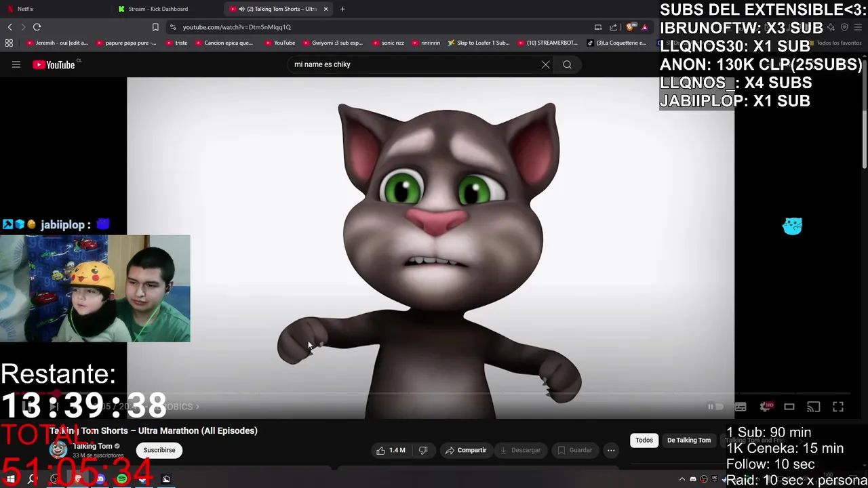
Task: Open more actions three-dot menu under video
Action: tap(611, 450)
